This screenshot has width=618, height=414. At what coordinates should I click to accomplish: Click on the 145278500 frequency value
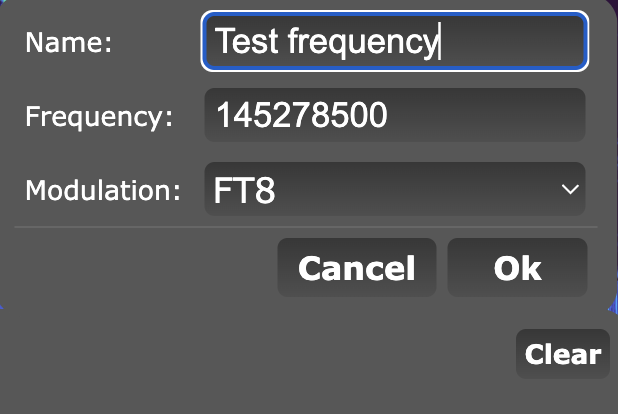(x=301, y=116)
